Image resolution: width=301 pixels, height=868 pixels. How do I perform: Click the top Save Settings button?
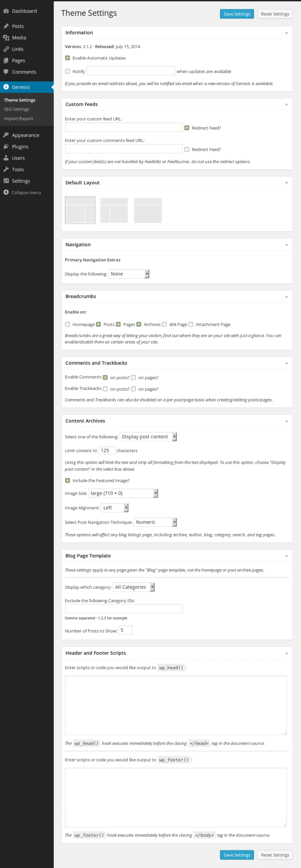coord(237,14)
